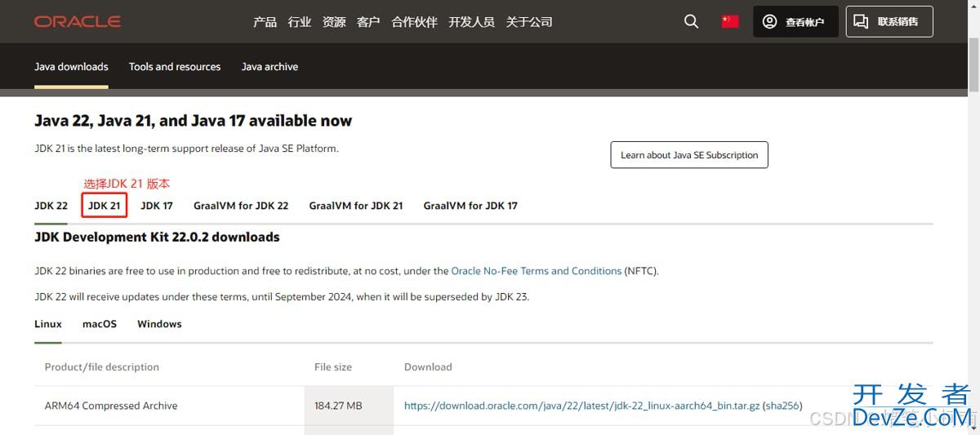The image size is (980, 435).
Task: Click the scrollbar up arrow
Action: (973, 6)
